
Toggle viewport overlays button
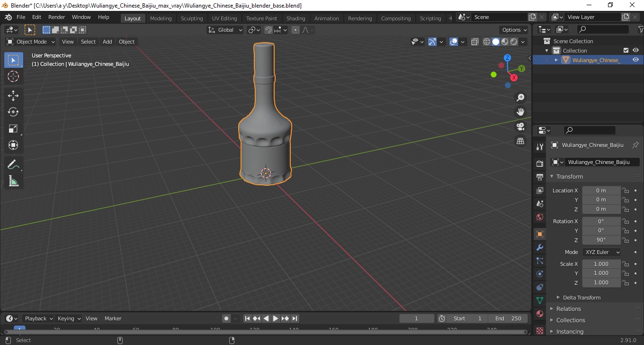point(454,42)
